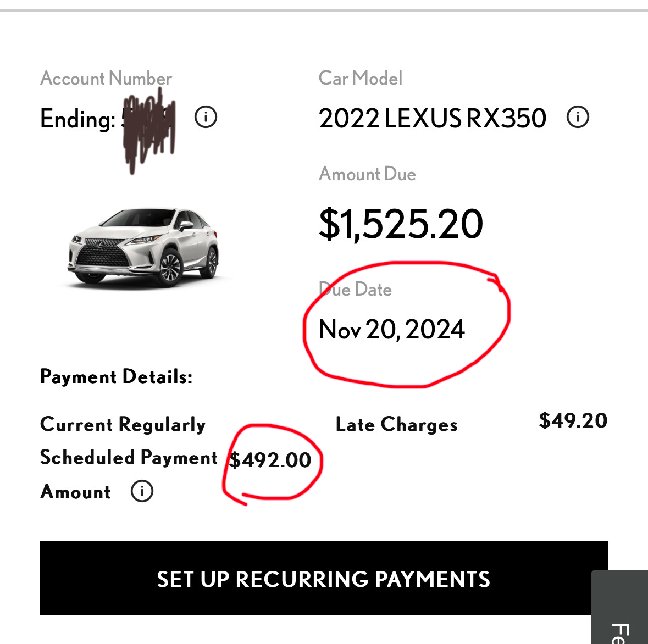Click the white Lexus RX350 car image

(143, 247)
